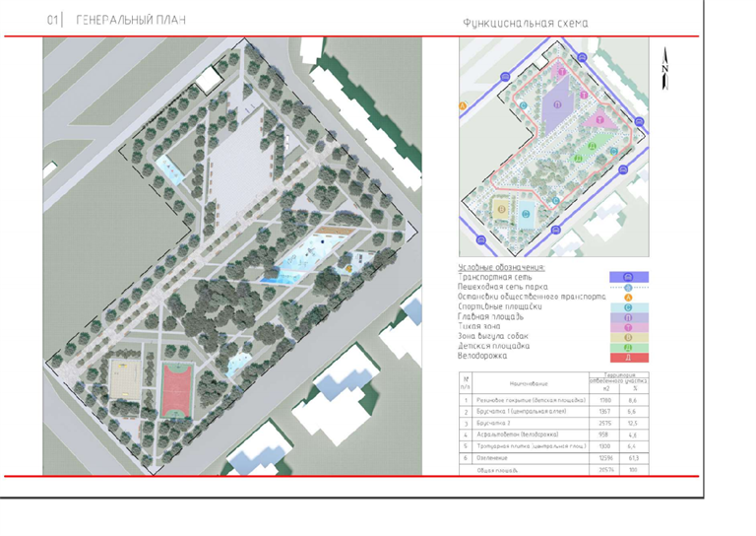This screenshot has height=536, width=756.
Task: Select the transport network blue legend swatch
Action: (627, 277)
